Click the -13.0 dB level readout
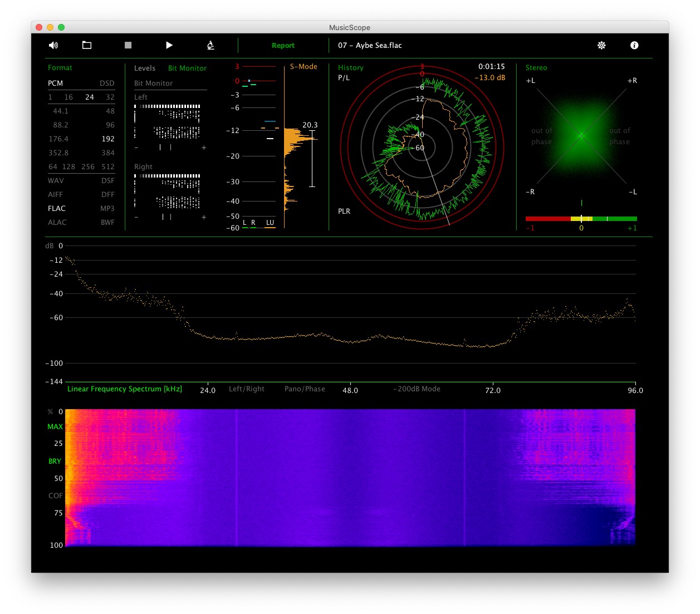The image size is (700, 614). click(x=490, y=77)
